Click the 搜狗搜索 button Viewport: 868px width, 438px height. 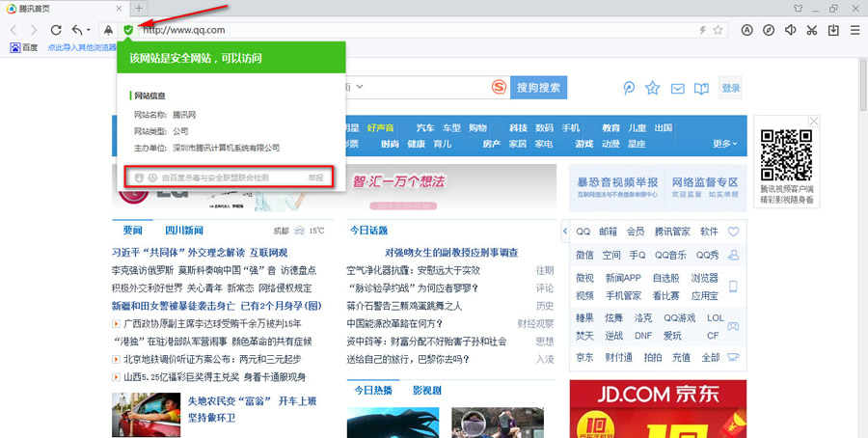click(538, 88)
